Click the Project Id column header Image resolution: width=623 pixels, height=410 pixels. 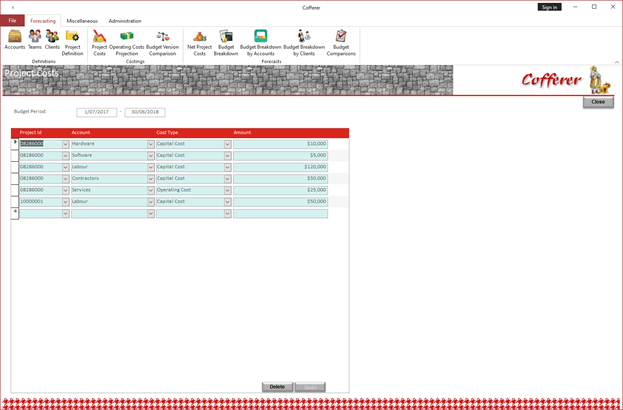click(31, 133)
